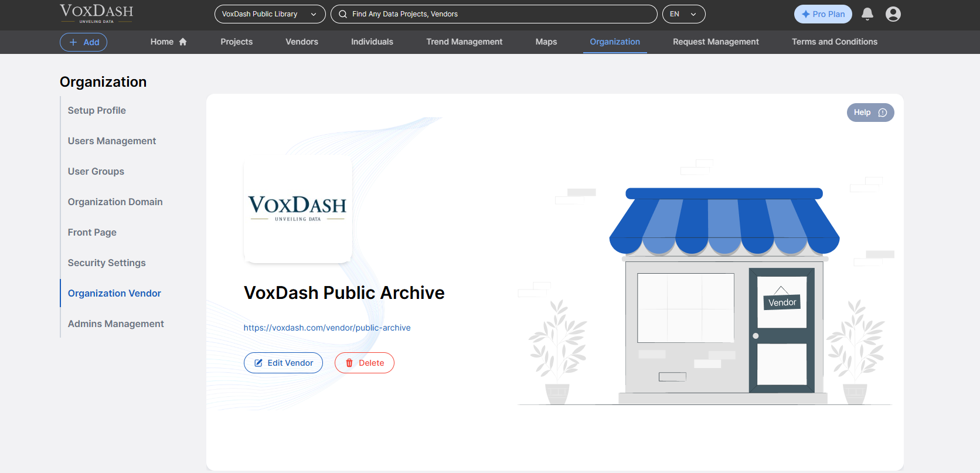This screenshot has width=980, height=473.
Task: Open Trend Management menu item
Action: point(464,42)
